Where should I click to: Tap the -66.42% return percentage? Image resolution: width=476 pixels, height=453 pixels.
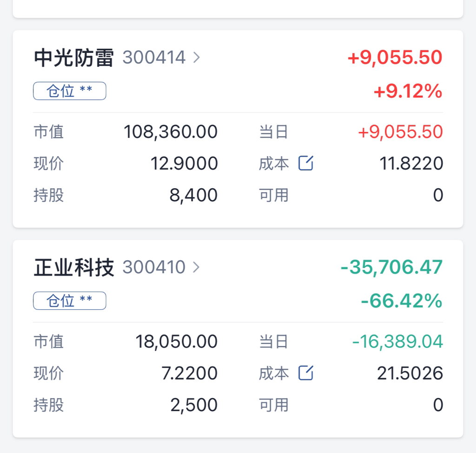click(x=402, y=301)
